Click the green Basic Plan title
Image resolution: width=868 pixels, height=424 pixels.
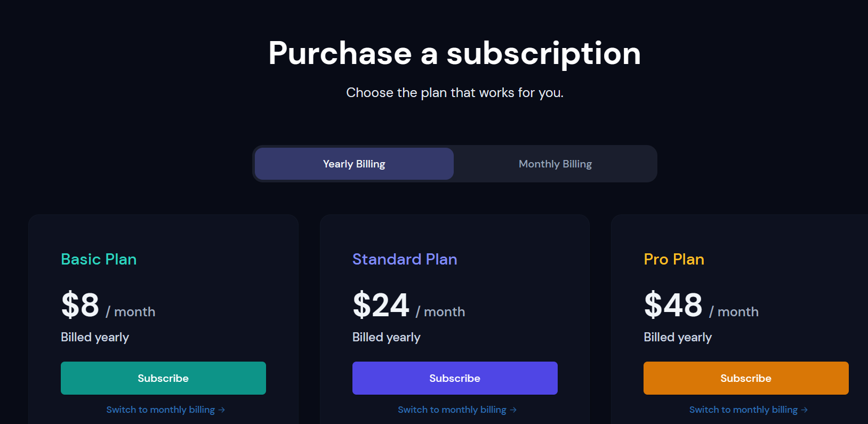(99, 259)
